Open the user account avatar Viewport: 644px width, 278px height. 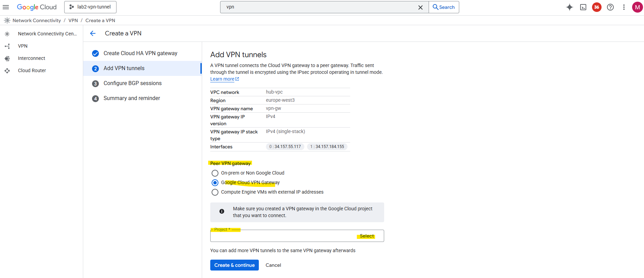click(637, 7)
